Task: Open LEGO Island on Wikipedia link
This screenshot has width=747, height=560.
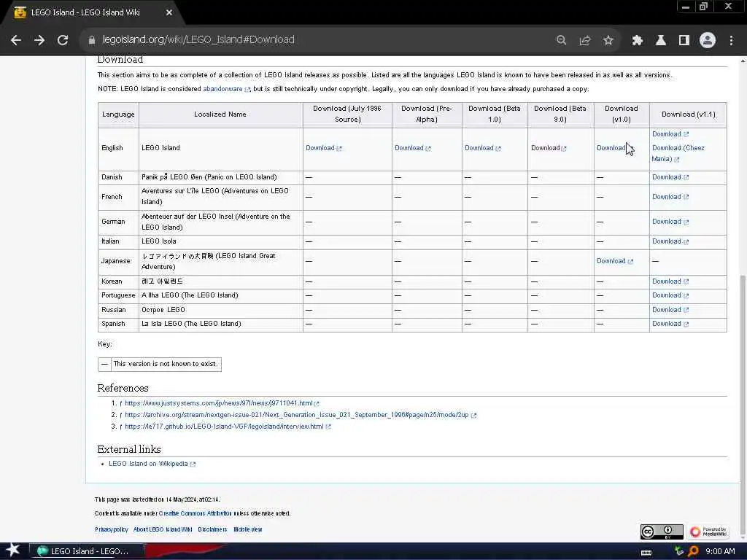Action: click(x=152, y=464)
